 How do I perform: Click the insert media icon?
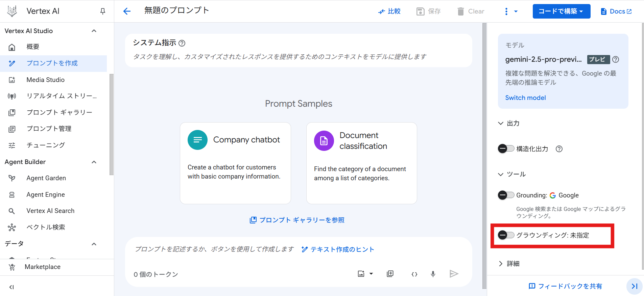(x=361, y=274)
